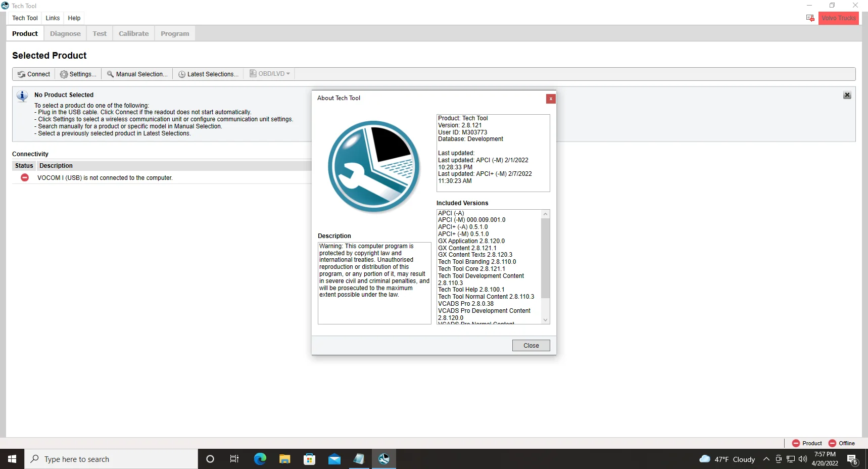The width and height of the screenshot is (868, 469).
Task: Select the VOCOM I (USB) not connected row
Action: [162, 177]
